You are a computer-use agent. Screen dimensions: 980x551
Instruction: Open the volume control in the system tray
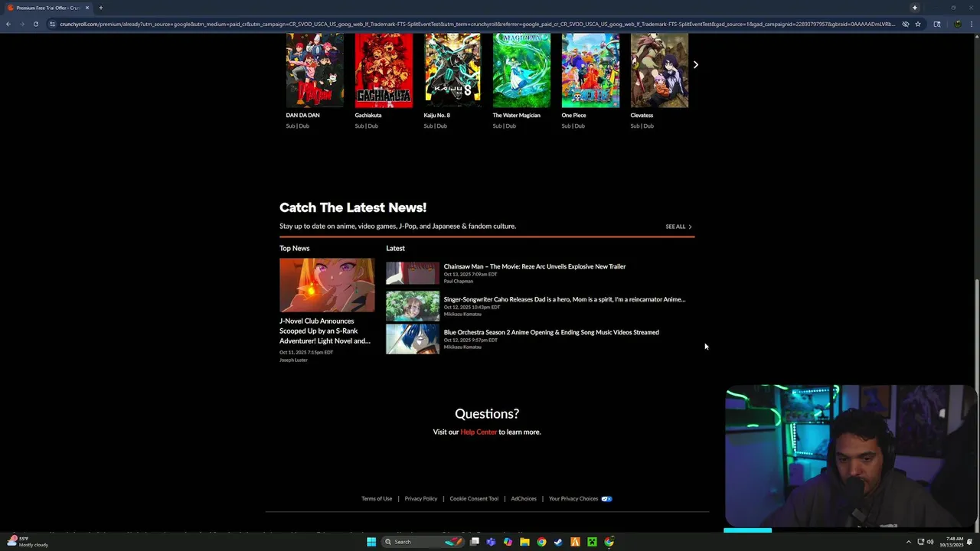[x=930, y=542]
